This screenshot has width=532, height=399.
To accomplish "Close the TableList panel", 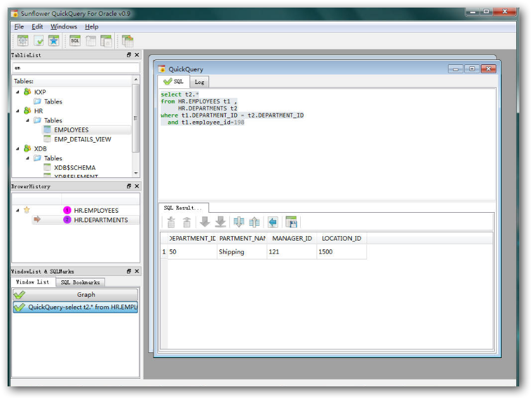I will coord(136,54).
